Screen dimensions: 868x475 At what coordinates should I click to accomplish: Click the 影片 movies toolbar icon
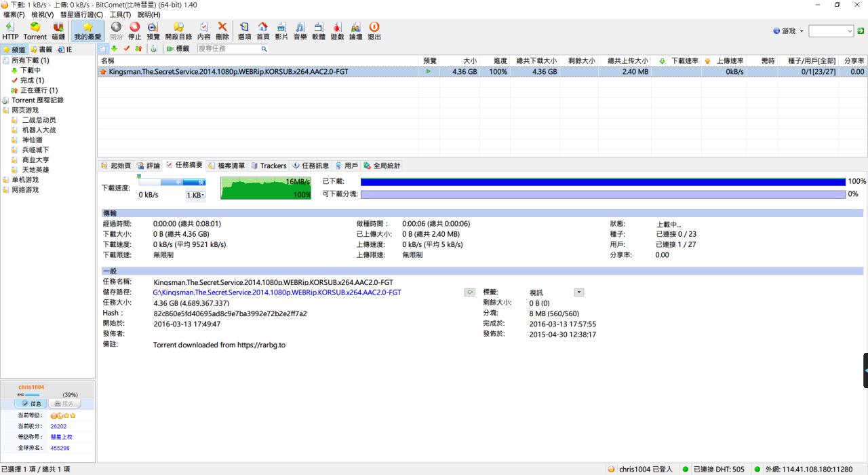(281, 31)
